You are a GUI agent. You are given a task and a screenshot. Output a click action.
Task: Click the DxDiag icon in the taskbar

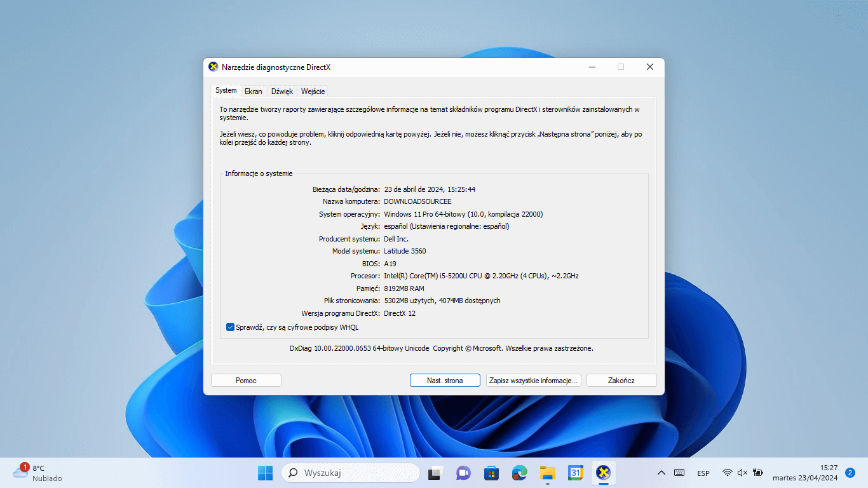604,473
